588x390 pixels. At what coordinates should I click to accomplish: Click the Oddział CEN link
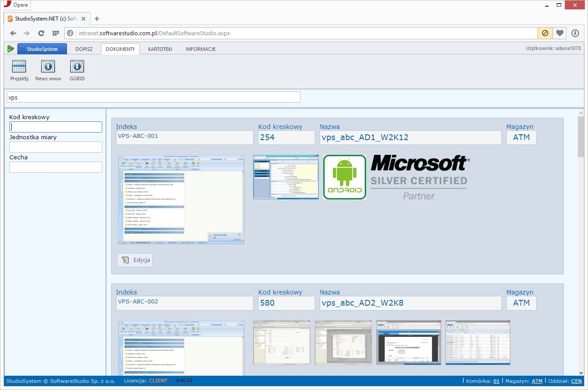[576, 381]
